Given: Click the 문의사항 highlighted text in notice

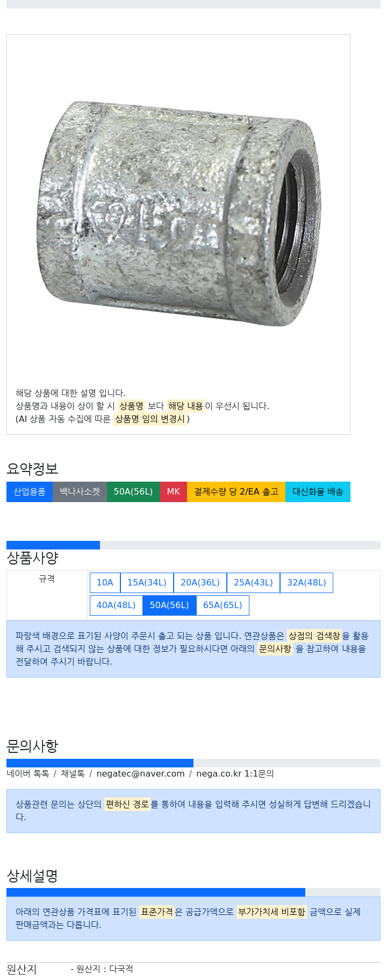Looking at the screenshot, I should point(275,648).
